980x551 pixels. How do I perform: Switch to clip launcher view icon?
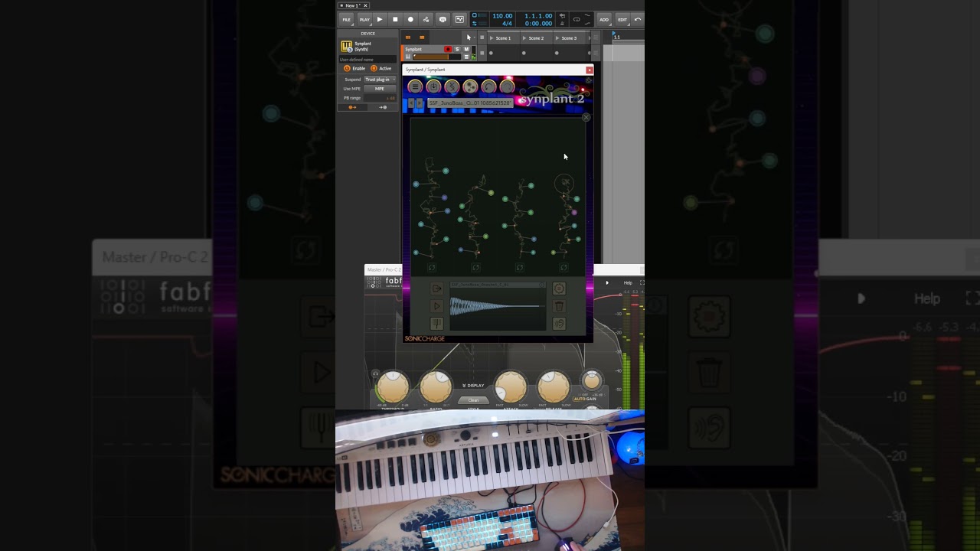point(408,37)
